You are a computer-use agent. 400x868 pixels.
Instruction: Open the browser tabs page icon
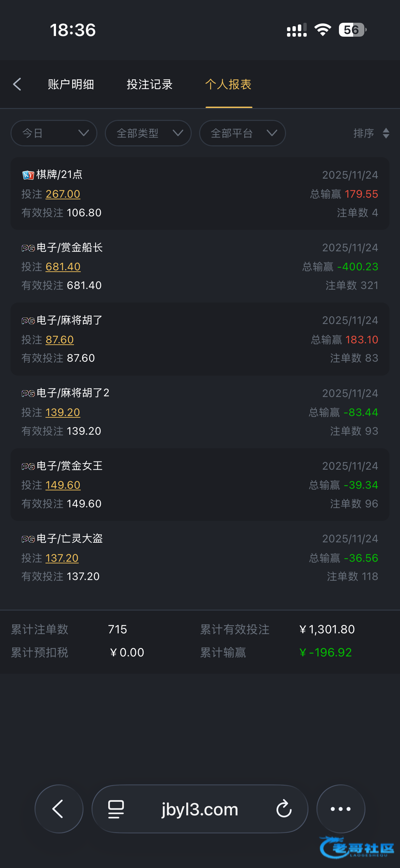click(116, 809)
